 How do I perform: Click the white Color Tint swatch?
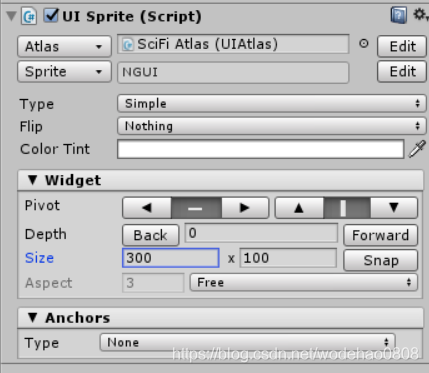261,149
